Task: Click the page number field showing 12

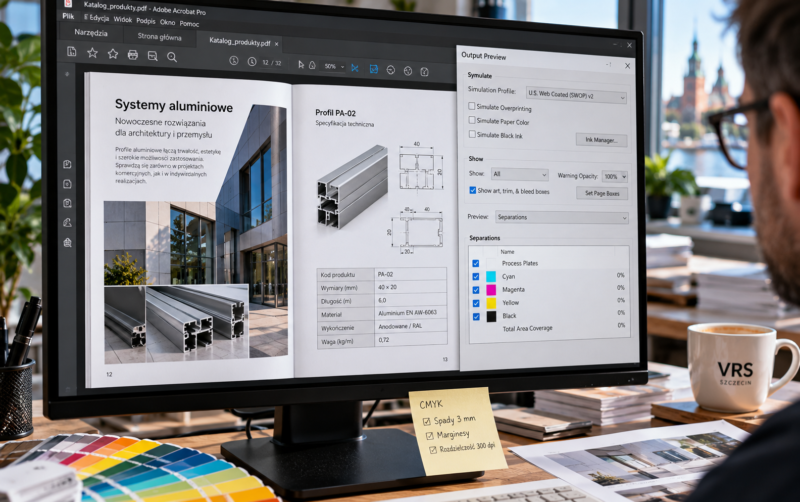Action: (265, 62)
